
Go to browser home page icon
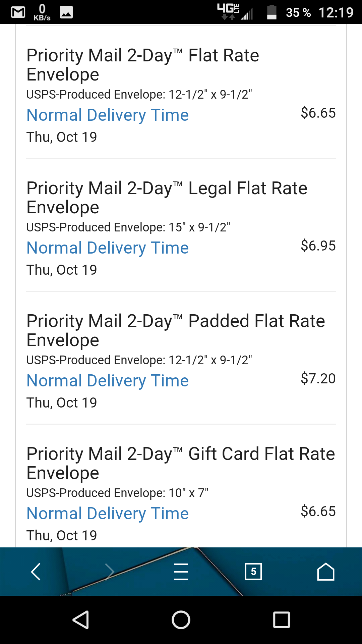click(x=326, y=572)
